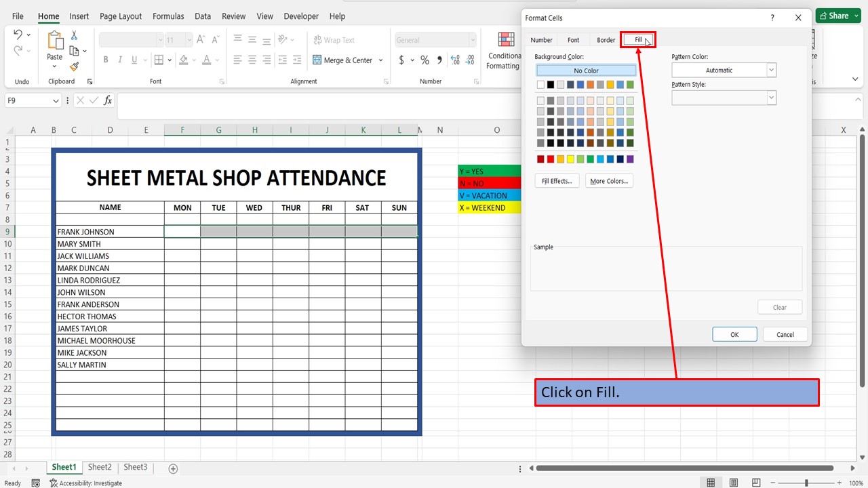
Task: Click the Insert Function fx icon
Action: click(108, 100)
